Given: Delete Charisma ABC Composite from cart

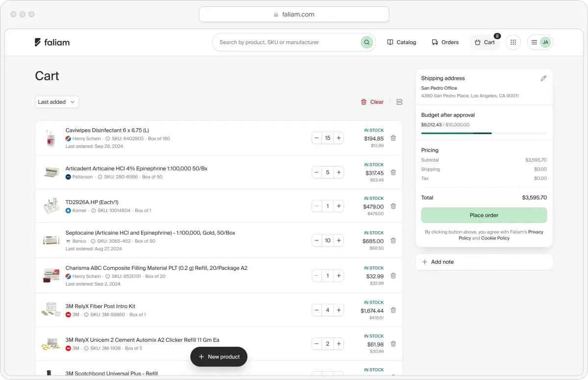Looking at the screenshot, I should pos(393,276).
